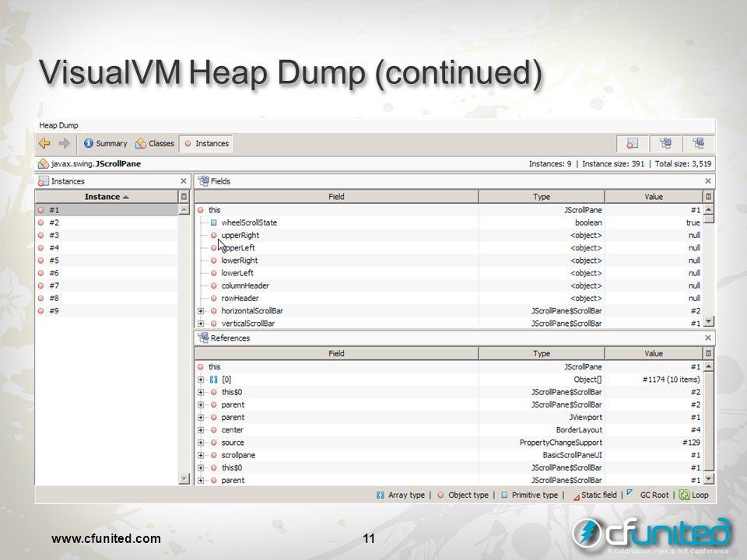This screenshot has height=560, width=747.
Task: Sort by the Instance column header
Action: 107,197
